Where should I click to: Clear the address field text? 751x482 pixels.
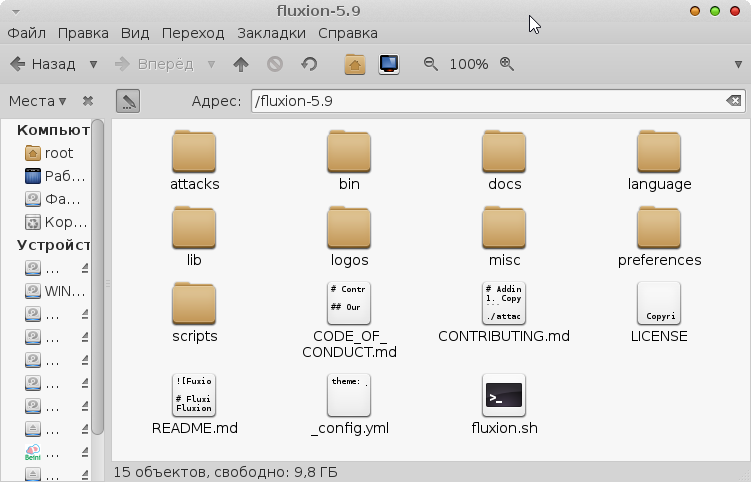pos(733,101)
